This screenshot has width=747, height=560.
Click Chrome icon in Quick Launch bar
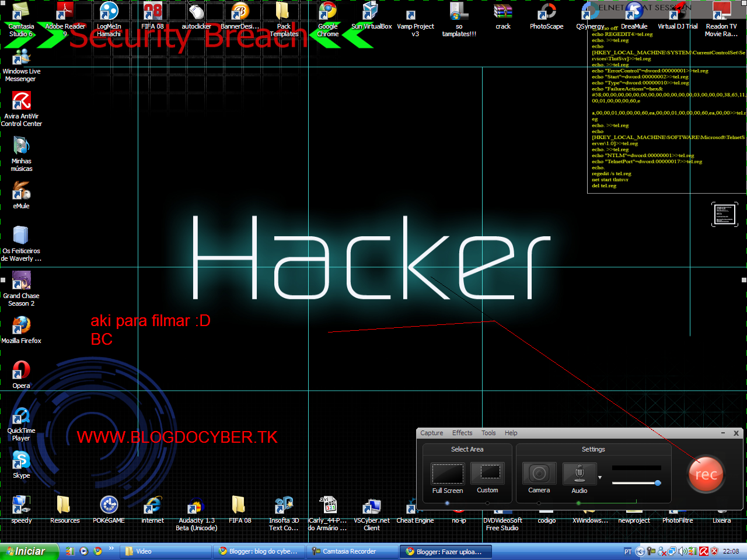97,551
